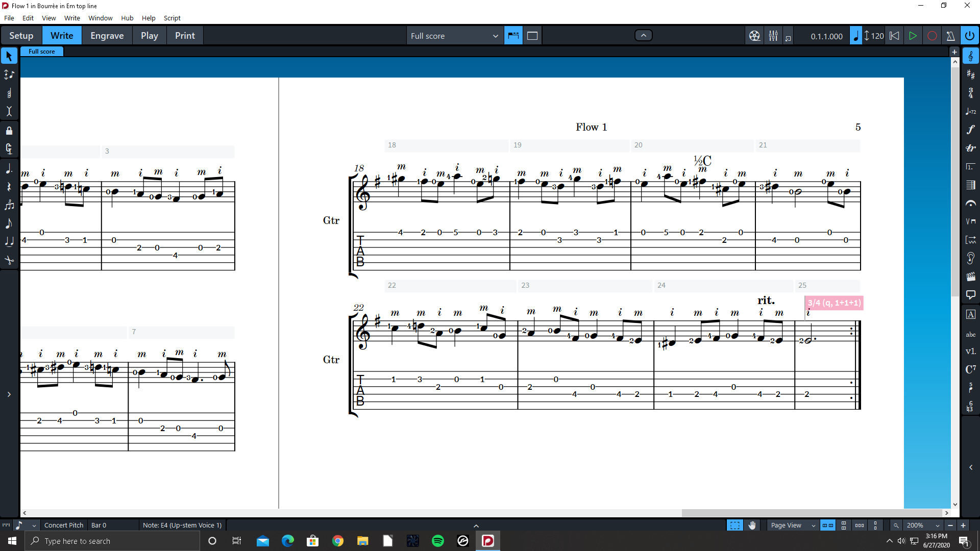This screenshot has height=551, width=980.
Task: Toggle the metronome click
Action: pyautogui.click(x=950, y=36)
